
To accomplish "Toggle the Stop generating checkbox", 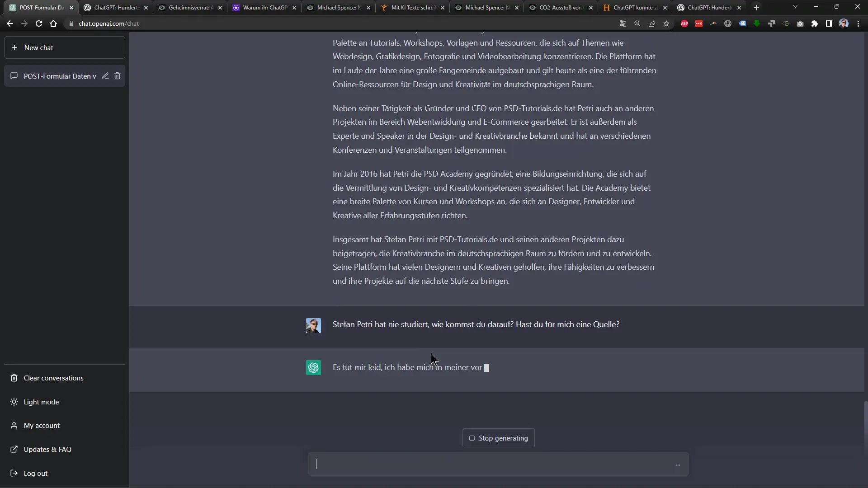I will pyautogui.click(x=472, y=438).
